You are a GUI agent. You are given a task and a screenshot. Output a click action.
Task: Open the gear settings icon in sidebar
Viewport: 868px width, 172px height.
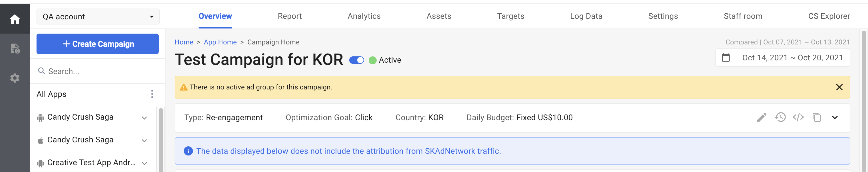tap(15, 78)
